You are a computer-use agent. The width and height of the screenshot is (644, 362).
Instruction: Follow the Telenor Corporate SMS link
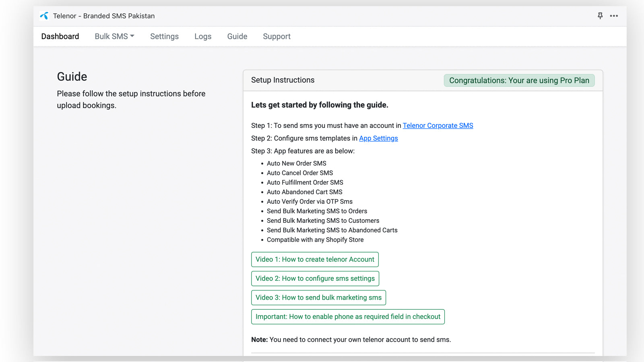pos(438,125)
